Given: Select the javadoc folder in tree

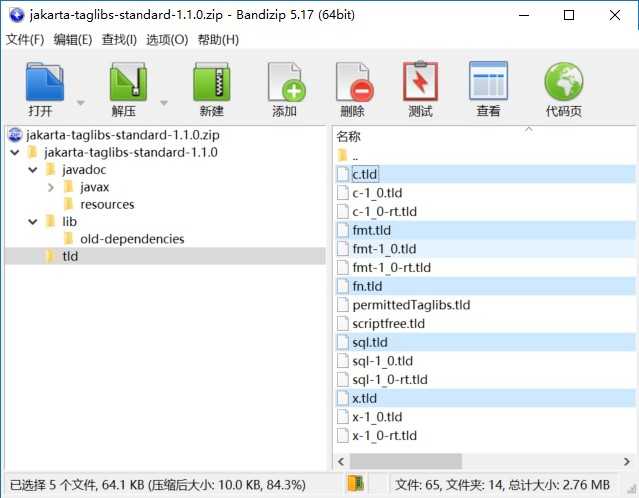Looking at the screenshot, I should click(x=84, y=170).
